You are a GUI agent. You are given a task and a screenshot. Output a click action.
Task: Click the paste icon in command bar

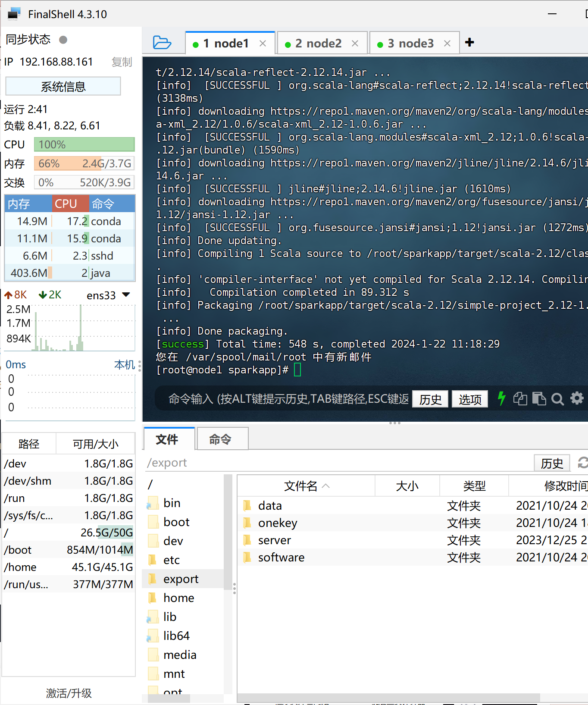coord(539,398)
